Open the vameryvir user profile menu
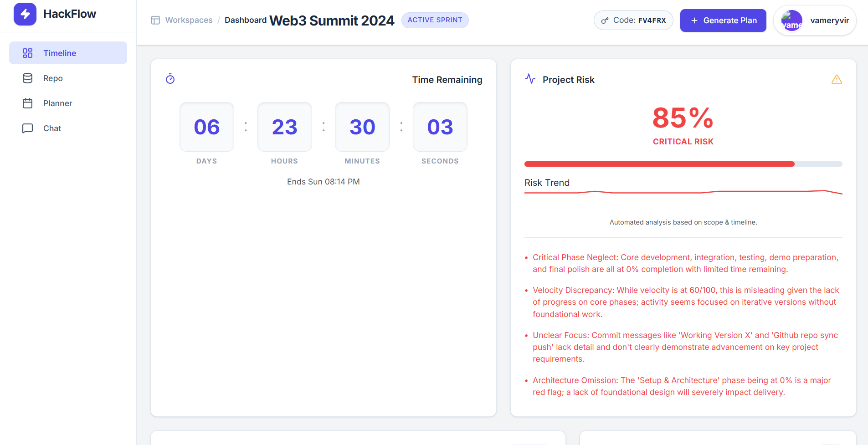This screenshot has height=445, width=868. point(815,20)
